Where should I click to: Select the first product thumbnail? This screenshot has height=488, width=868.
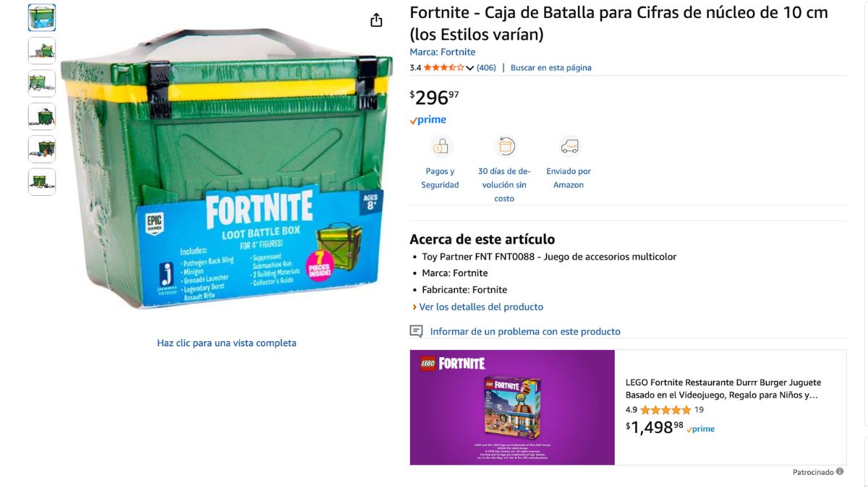(x=42, y=17)
